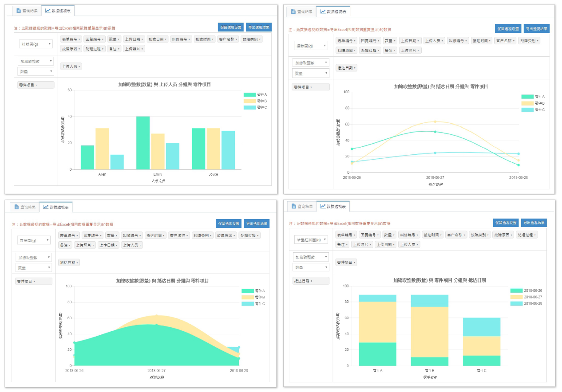The image size is (562, 392).
Task: Click 导出透视結果 button in bar chart panel
Action: click(258, 27)
